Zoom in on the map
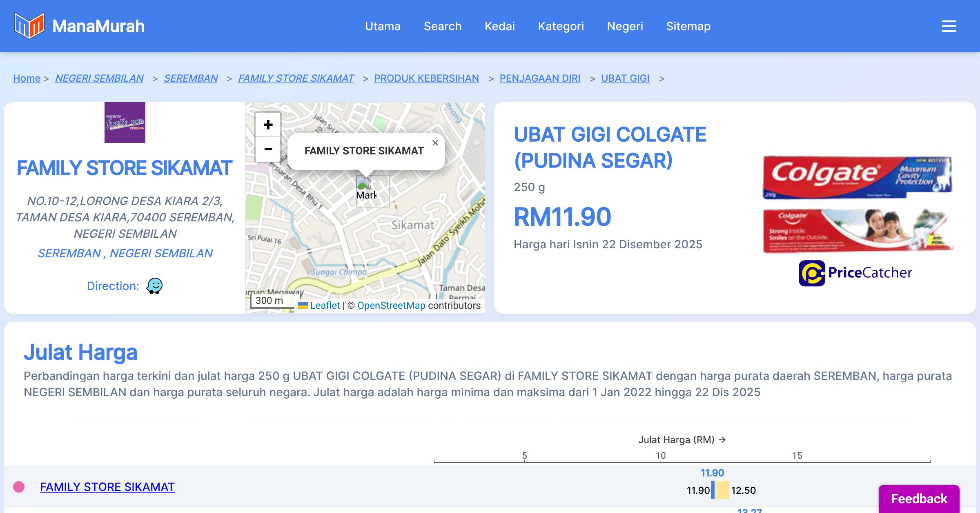Image resolution: width=980 pixels, height=513 pixels. coord(268,125)
